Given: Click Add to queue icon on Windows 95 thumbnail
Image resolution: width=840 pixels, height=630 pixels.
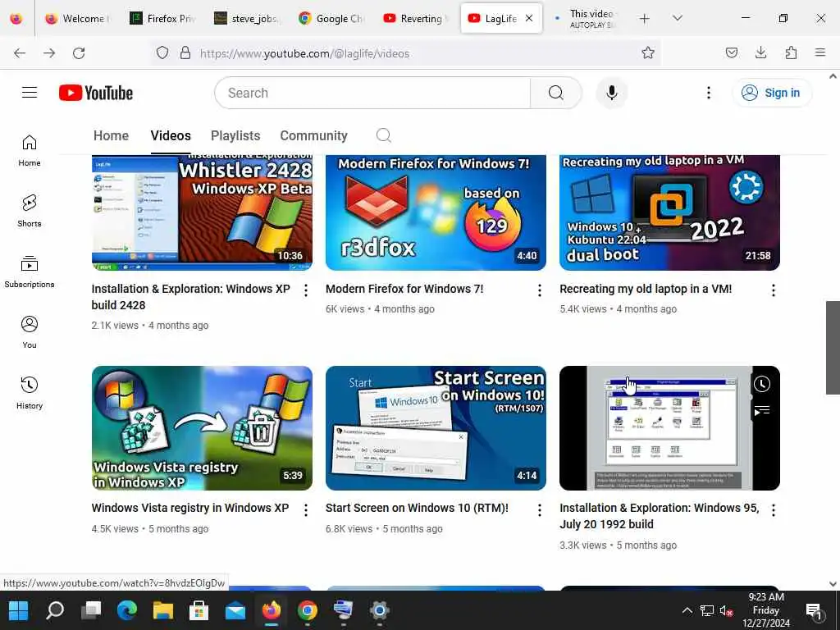Looking at the screenshot, I should [x=762, y=411].
